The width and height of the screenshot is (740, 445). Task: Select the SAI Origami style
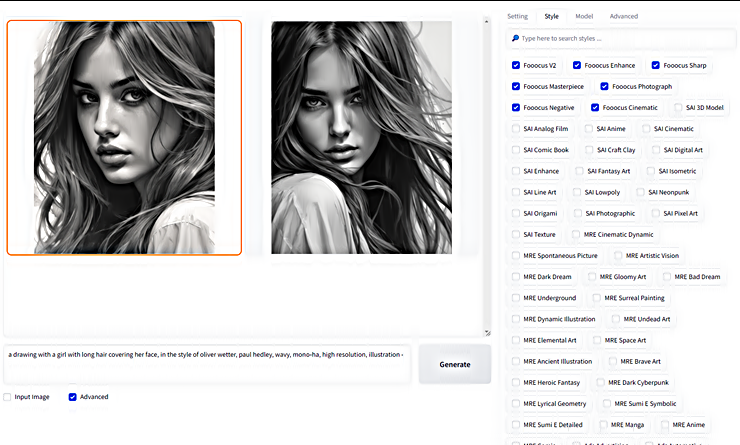point(516,213)
